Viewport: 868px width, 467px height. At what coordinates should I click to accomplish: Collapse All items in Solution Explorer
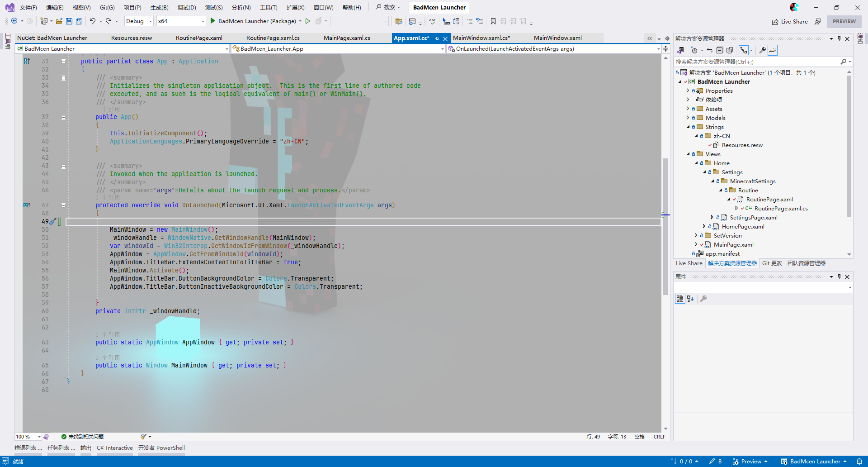[x=720, y=50]
